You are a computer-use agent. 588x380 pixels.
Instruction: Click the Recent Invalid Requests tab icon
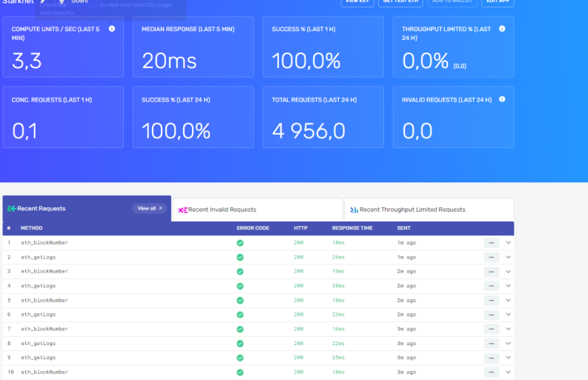point(182,210)
